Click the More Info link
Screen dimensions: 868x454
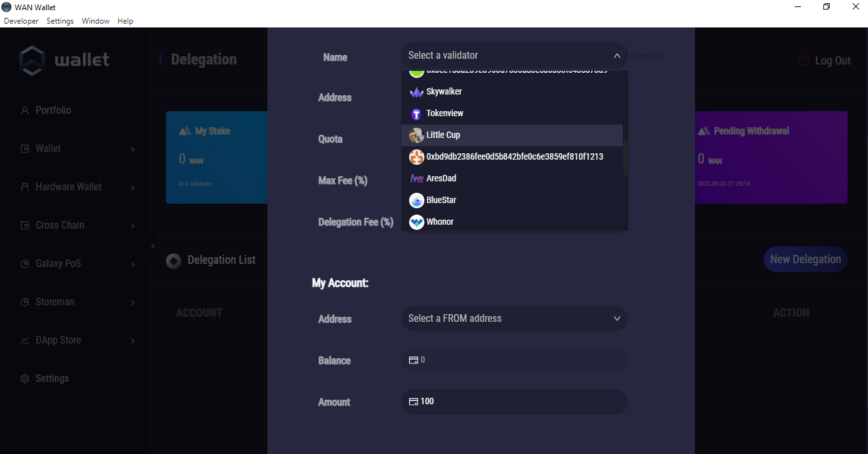click(647, 56)
